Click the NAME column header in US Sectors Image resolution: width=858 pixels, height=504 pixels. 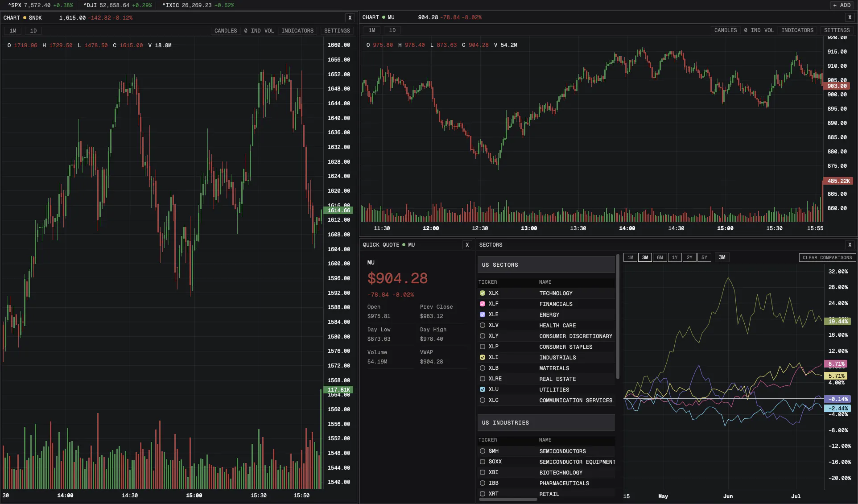[545, 282]
